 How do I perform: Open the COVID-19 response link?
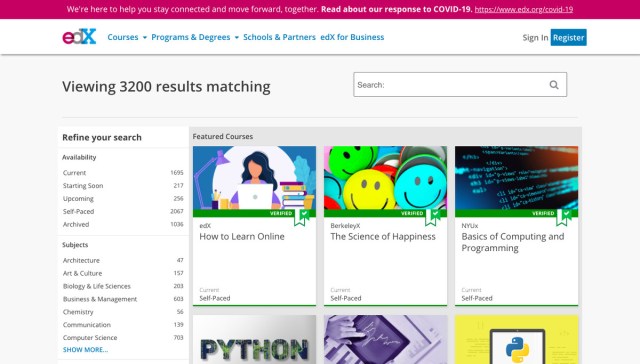[x=524, y=9]
